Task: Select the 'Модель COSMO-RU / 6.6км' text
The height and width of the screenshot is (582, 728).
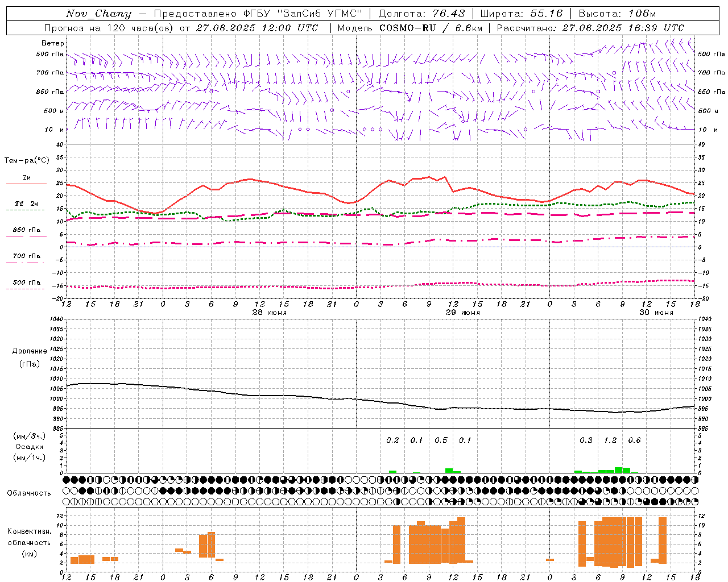Action: 410,28
